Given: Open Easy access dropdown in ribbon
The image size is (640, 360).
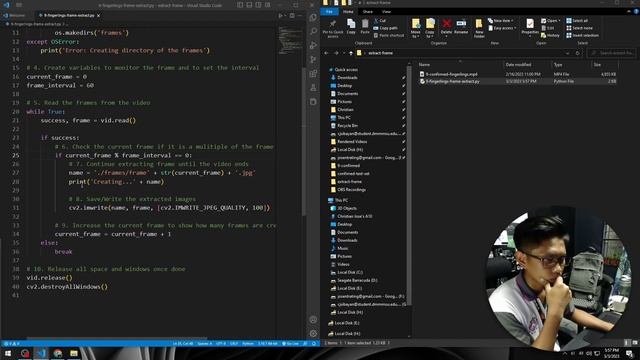Looking at the screenshot, I should (x=502, y=28).
